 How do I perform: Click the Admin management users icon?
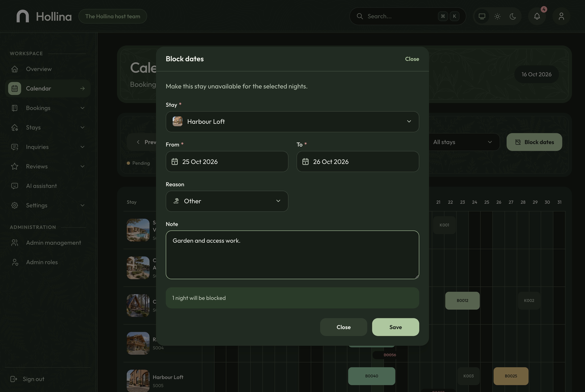14,243
